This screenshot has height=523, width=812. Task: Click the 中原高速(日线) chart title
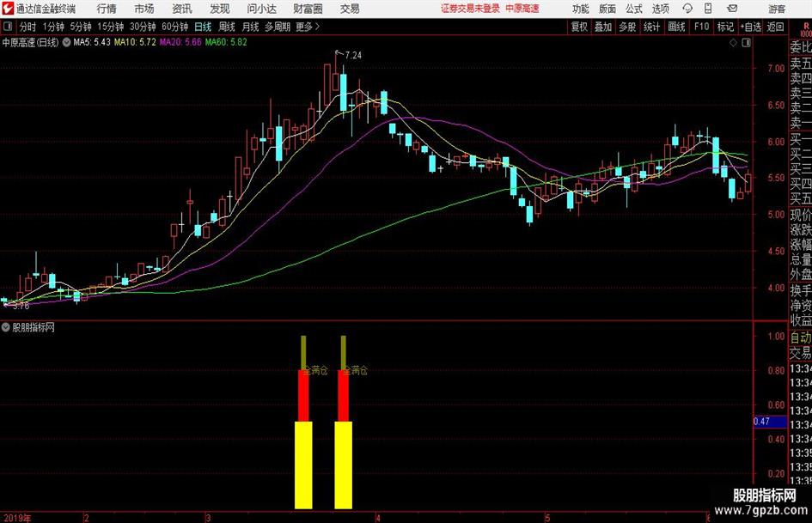click(x=30, y=42)
